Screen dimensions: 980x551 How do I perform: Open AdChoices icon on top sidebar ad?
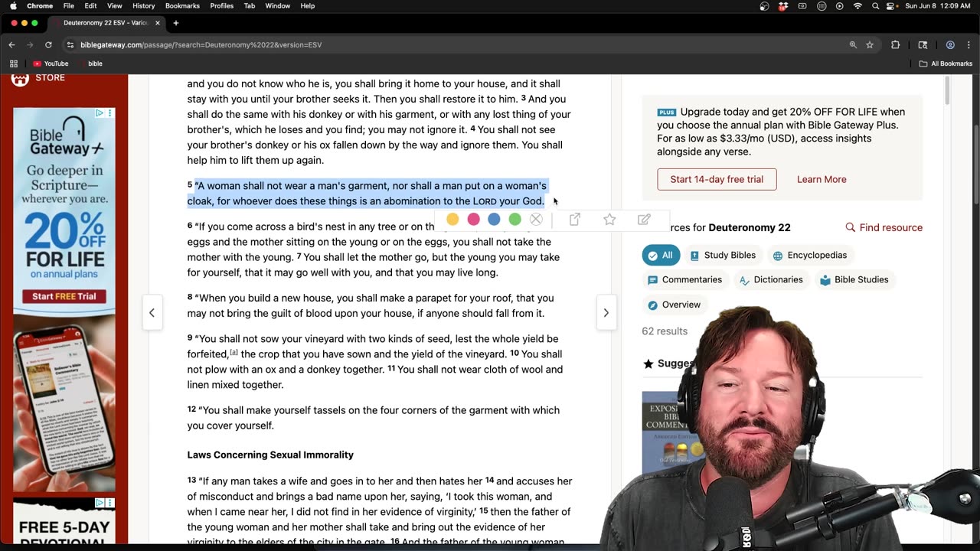coord(99,113)
